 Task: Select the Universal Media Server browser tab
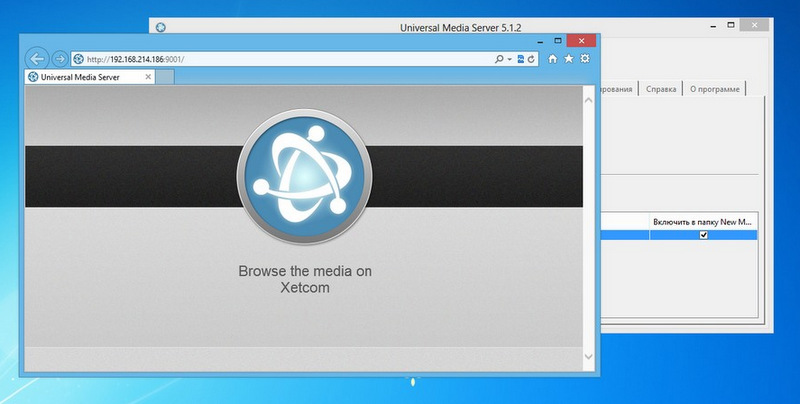pos(90,77)
